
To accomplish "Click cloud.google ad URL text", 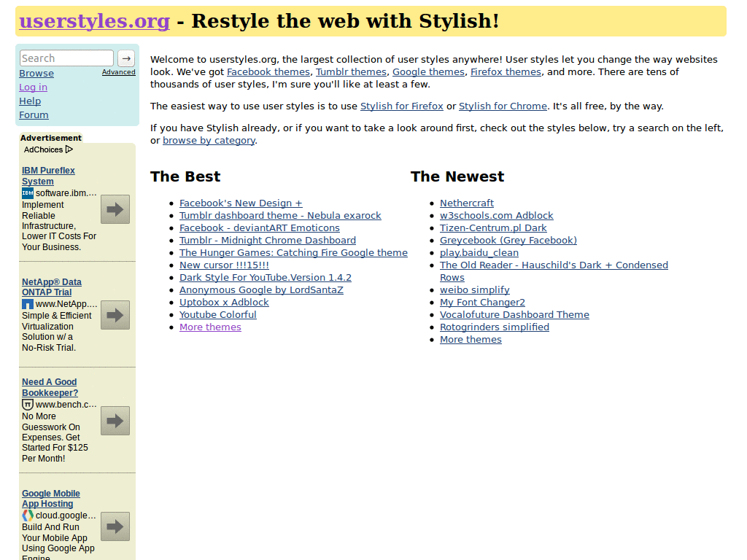I will click(x=66, y=516).
